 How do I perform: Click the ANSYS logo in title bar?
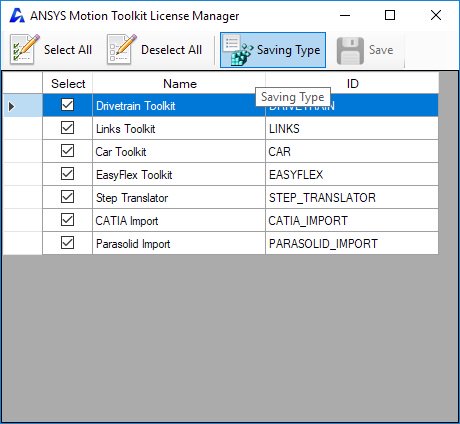[x=17, y=15]
